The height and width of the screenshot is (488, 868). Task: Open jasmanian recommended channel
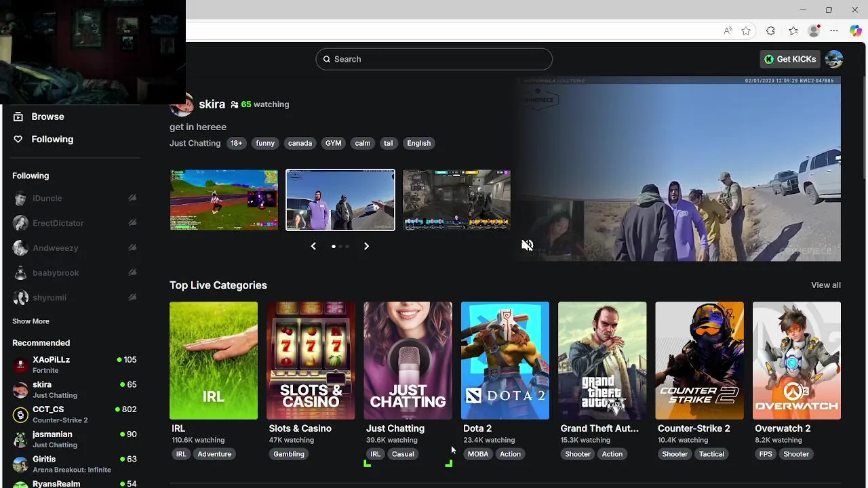(x=75, y=439)
